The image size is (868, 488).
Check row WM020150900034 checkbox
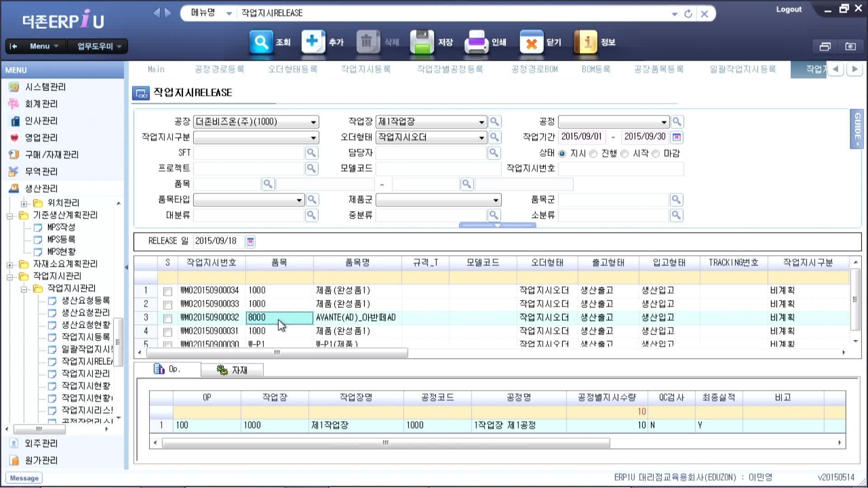point(168,291)
